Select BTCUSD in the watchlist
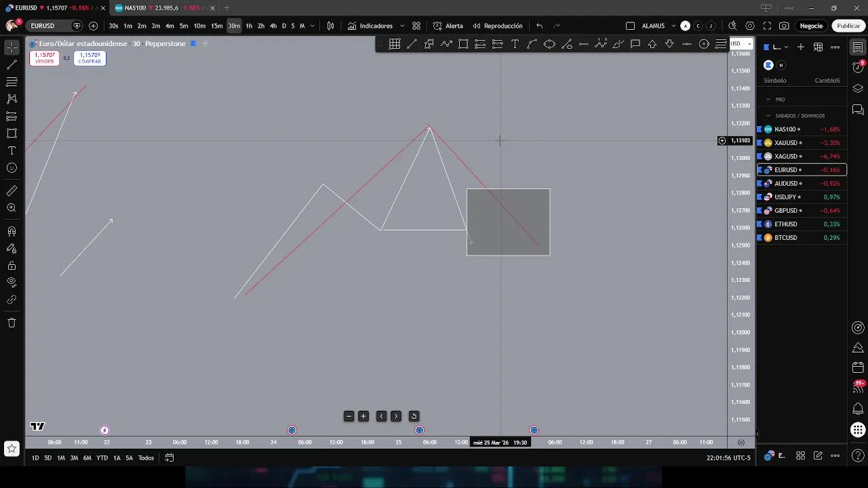This screenshot has width=868, height=488. (802, 238)
